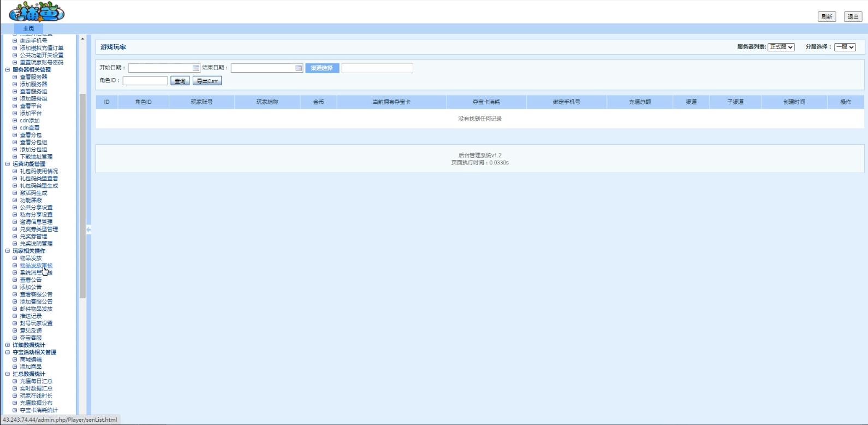Collapse the 玩家相关操作 tree group
The width and height of the screenshot is (868, 425).
pyautogui.click(x=8, y=251)
